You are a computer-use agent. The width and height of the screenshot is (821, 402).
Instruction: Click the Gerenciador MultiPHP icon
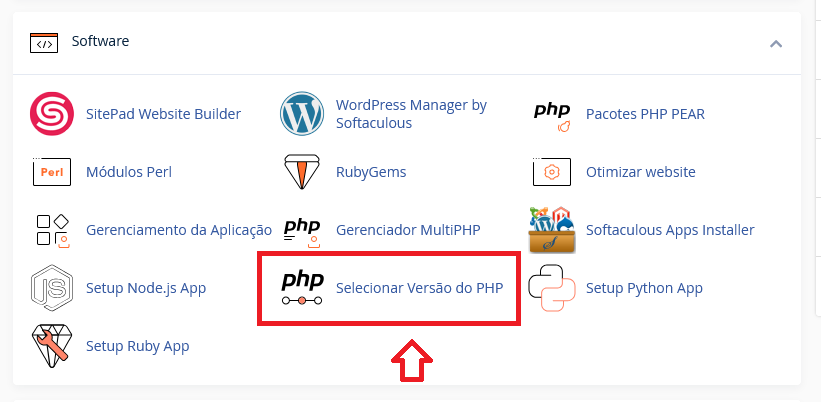tap(302, 230)
